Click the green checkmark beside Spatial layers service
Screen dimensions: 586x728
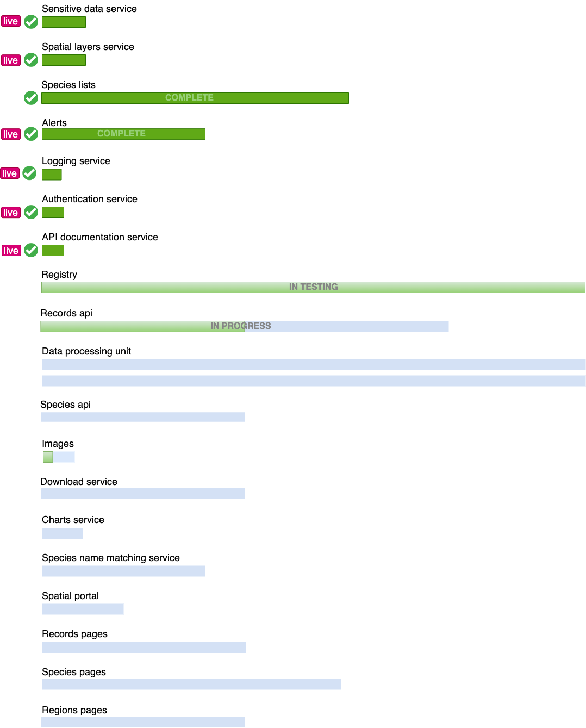[x=31, y=60]
